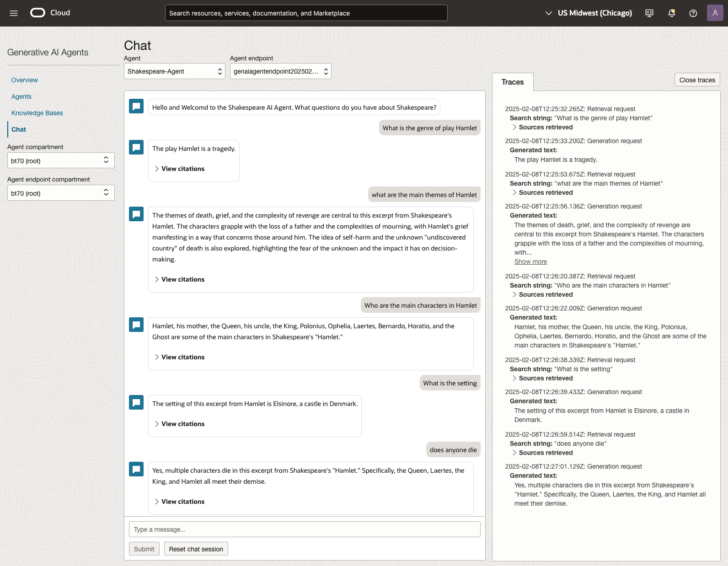Viewport: 728px width, 566px height.
Task: Click the agent chat icon beside welcome message
Action: pyautogui.click(x=136, y=106)
